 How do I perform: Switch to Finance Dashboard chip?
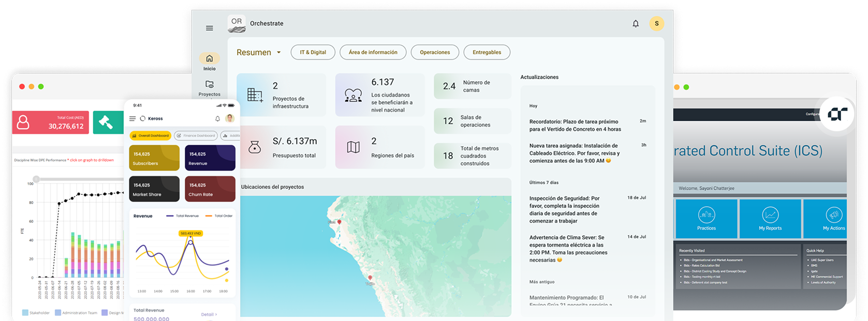[x=196, y=135]
